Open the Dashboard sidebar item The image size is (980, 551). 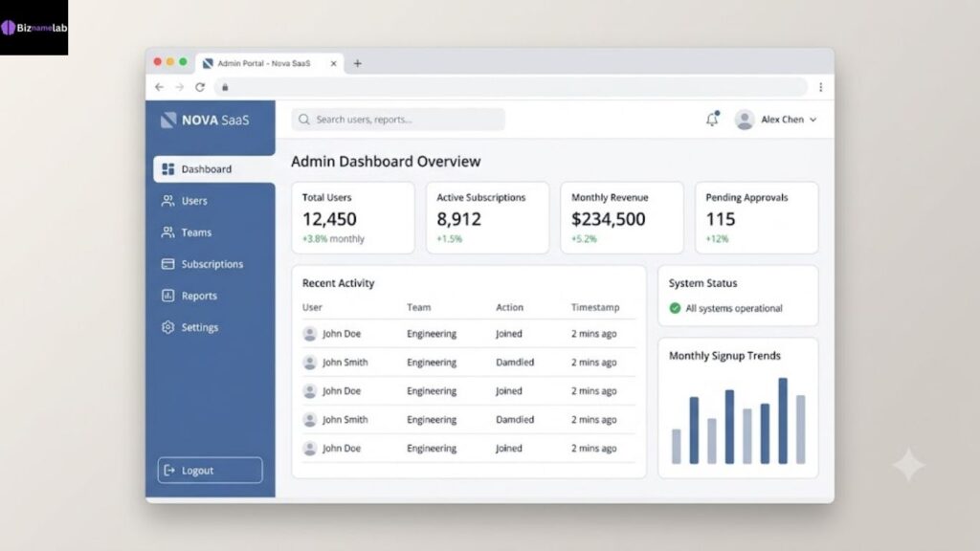(x=213, y=169)
